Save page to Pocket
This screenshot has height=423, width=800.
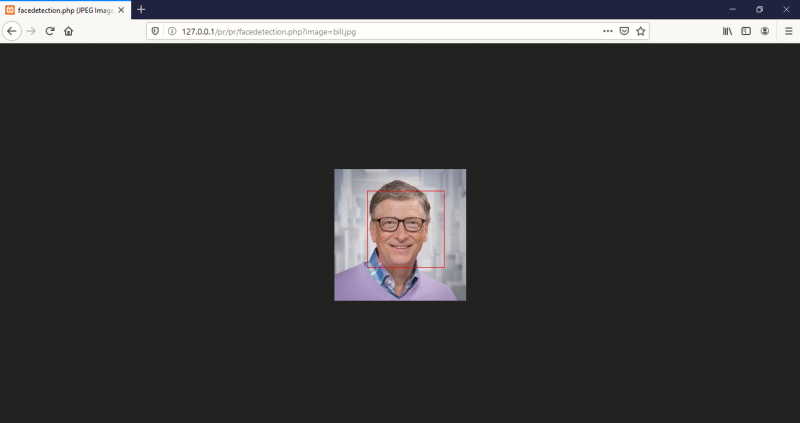(x=624, y=31)
